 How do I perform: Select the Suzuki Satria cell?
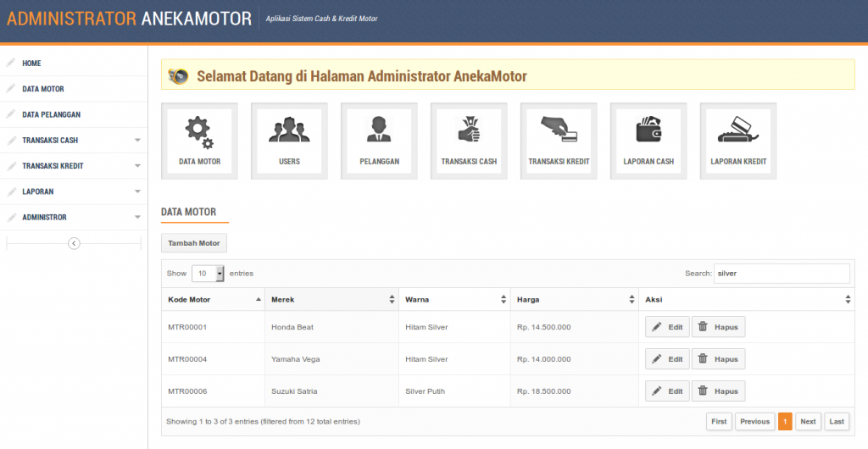[x=331, y=391]
